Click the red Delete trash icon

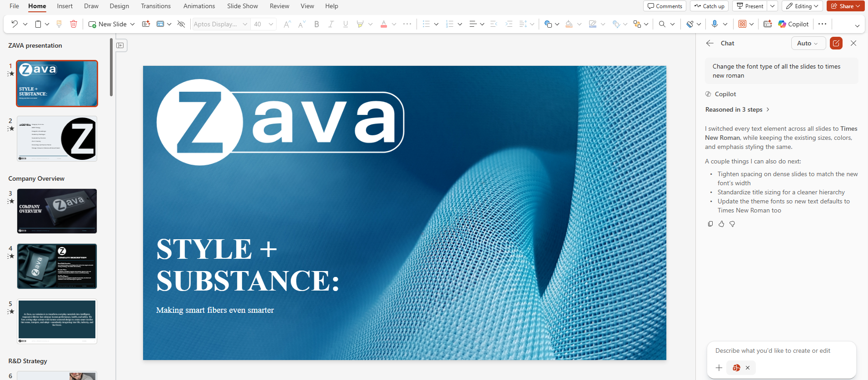click(x=74, y=24)
